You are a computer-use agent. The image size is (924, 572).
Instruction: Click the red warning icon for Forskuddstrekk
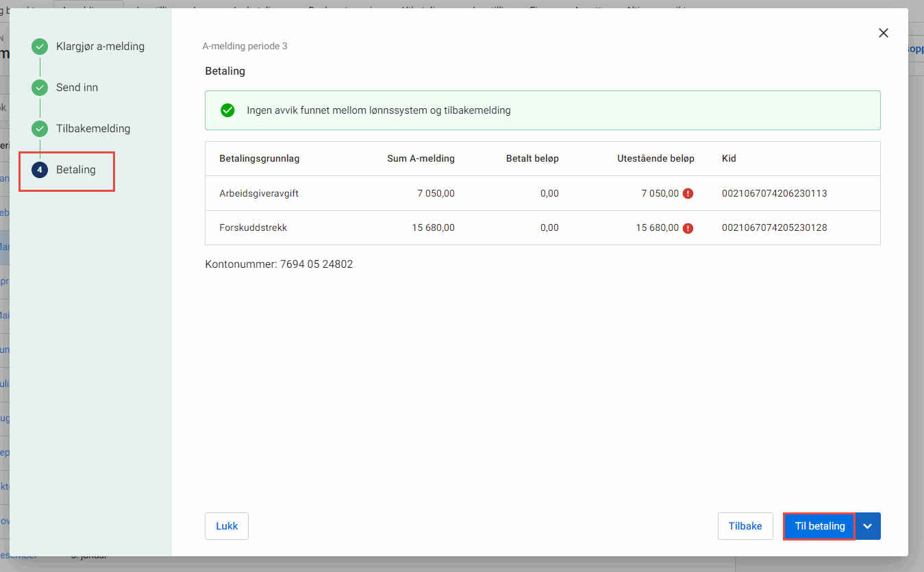click(x=688, y=228)
